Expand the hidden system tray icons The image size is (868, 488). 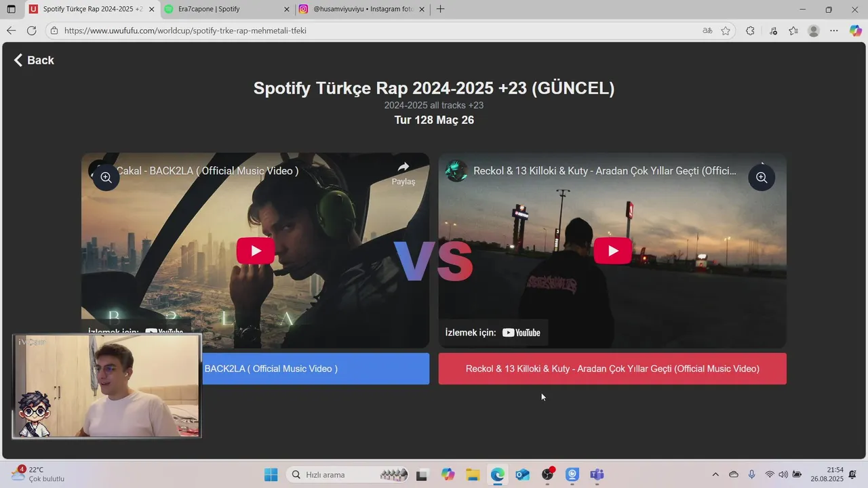(715, 474)
